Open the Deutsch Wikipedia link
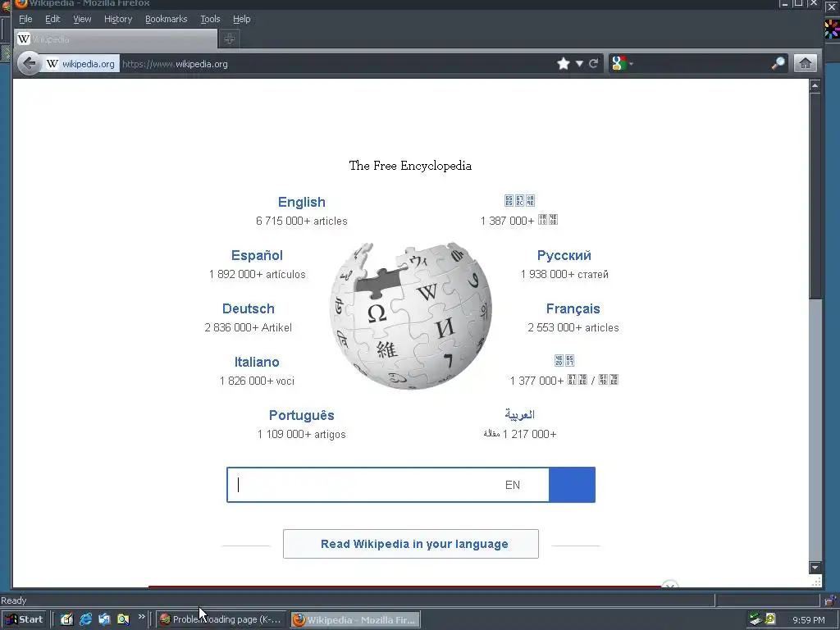The width and height of the screenshot is (840, 630). pos(248,308)
